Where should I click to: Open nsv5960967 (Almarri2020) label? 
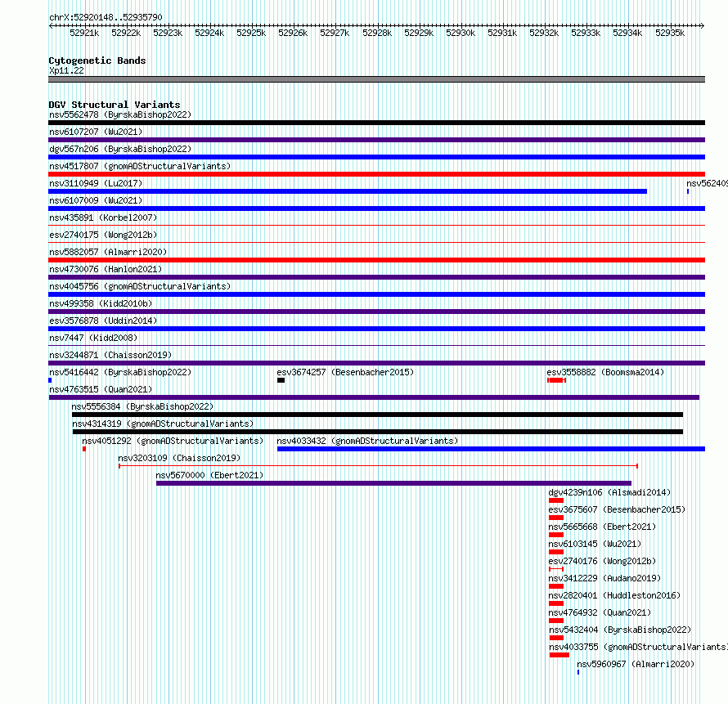(636, 664)
